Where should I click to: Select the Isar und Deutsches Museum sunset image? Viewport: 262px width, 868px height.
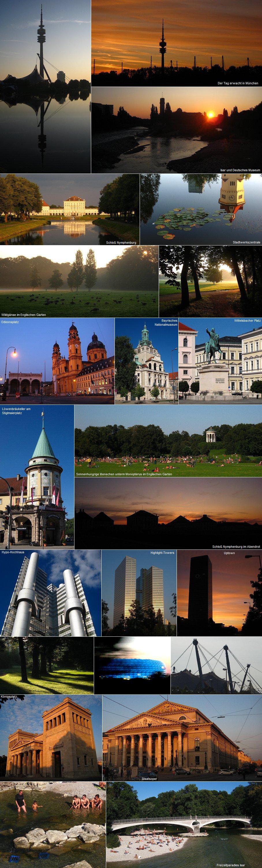(177, 130)
